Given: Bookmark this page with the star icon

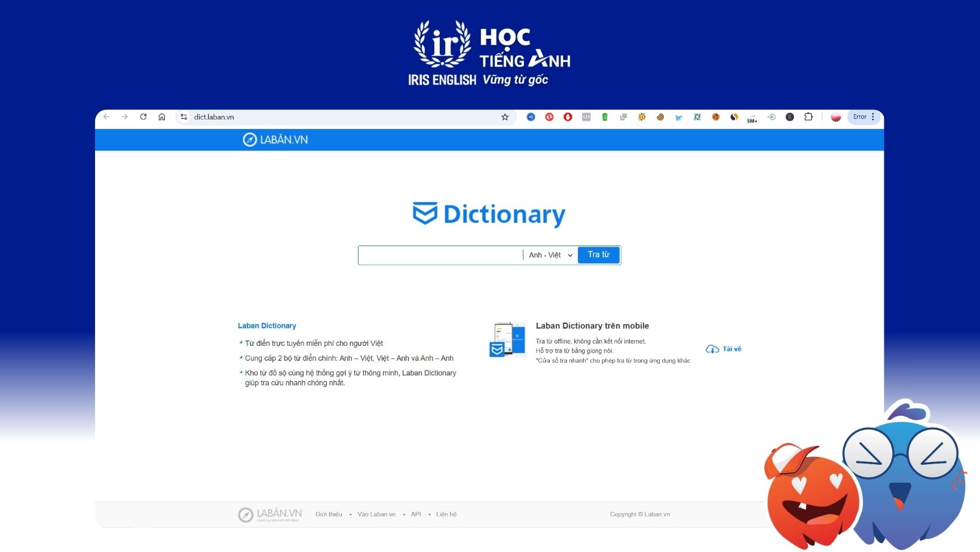Looking at the screenshot, I should coord(505,117).
